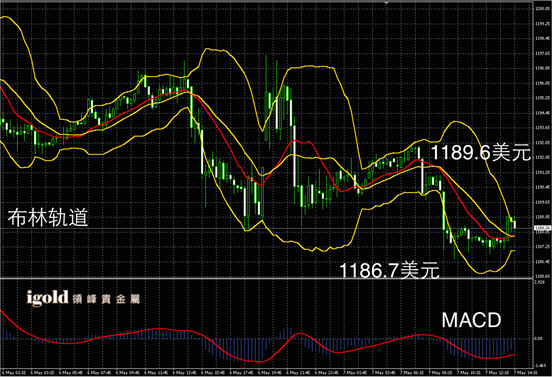This screenshot has height=377, width=552.
Task: Click the 0.00 level label of MACD panel
Action: coord(539,339)
